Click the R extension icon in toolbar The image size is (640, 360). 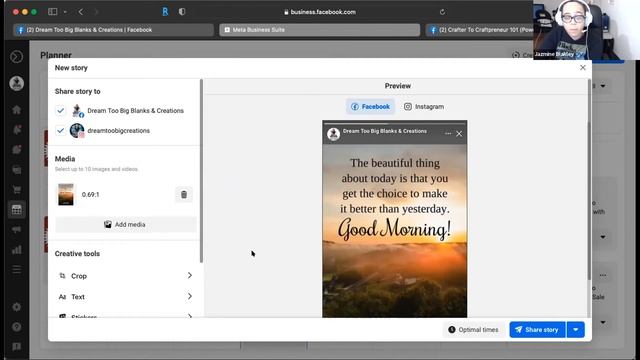click(165, 12)
